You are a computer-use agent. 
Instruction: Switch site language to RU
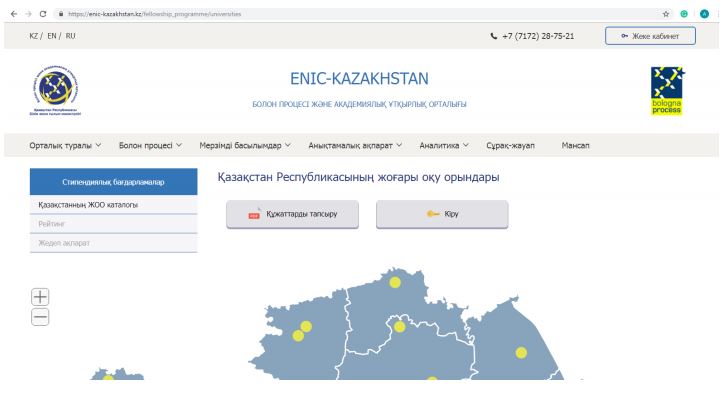(70, 36)
